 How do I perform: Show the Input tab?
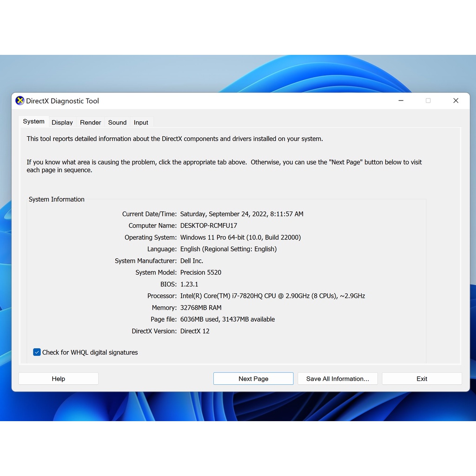coord(141,123)
